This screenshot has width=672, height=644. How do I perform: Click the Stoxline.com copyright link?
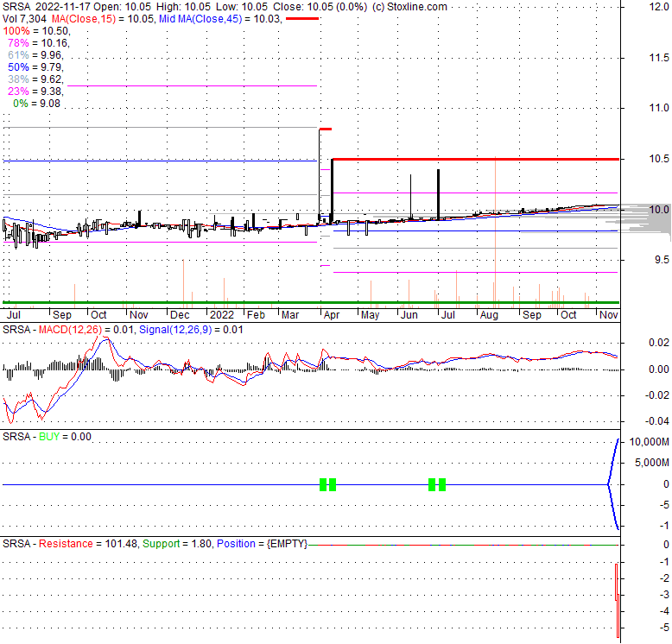click(409, 7)
